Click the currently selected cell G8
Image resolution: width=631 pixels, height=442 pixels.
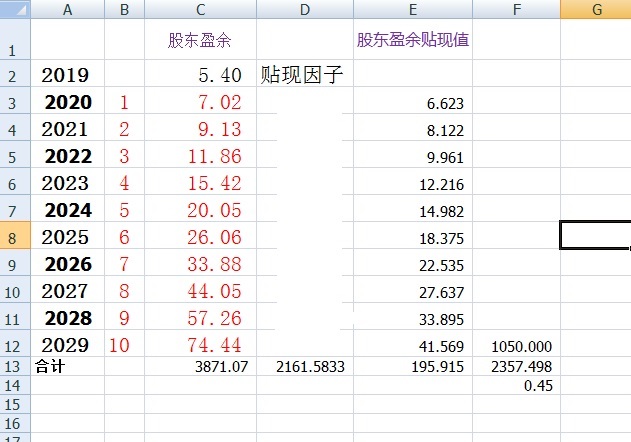596,235
